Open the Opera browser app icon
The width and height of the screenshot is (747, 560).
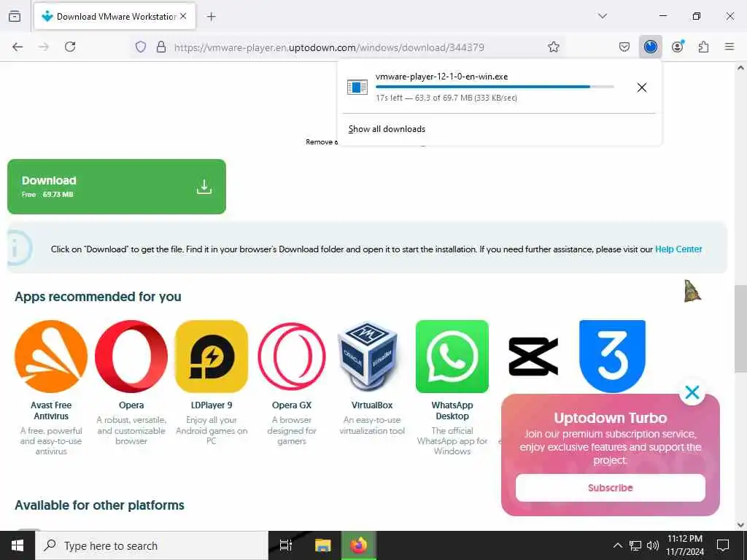131,356
